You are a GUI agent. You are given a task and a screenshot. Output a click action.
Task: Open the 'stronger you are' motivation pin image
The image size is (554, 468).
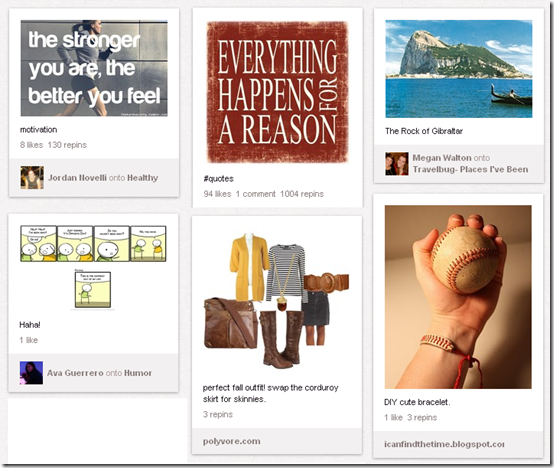tap(94, 68)
